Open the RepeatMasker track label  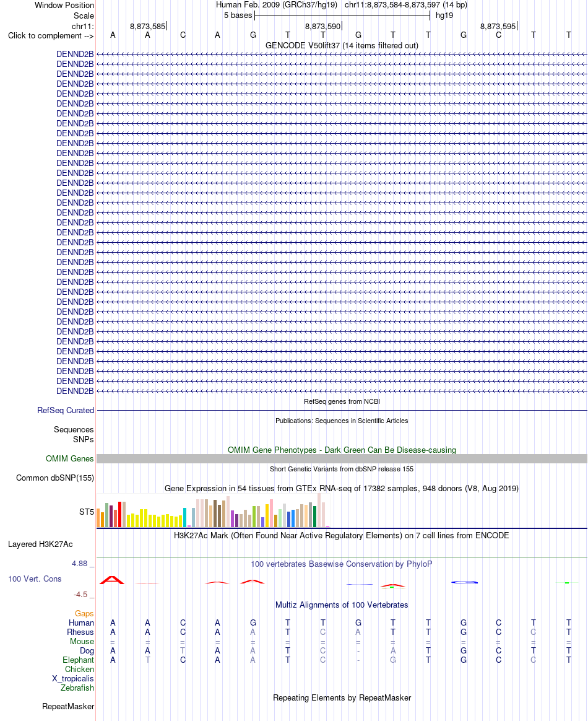[x=68, y=706]
